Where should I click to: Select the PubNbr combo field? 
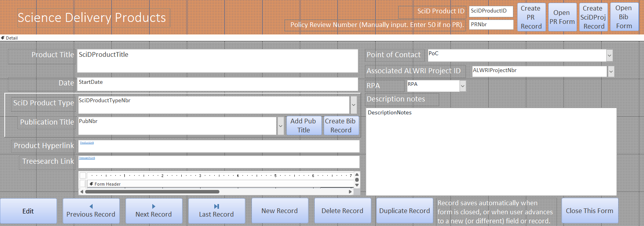pos(177,126)
